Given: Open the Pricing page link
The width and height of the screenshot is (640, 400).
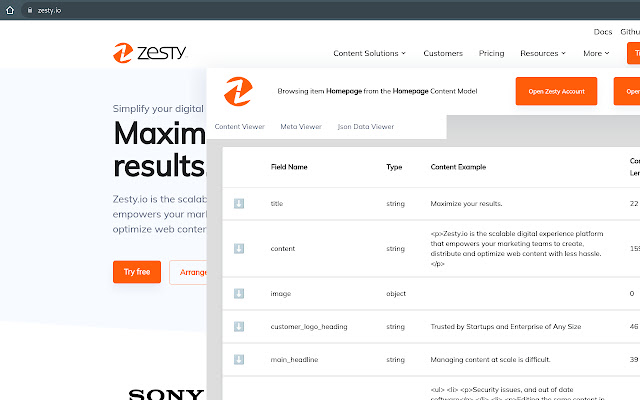Looking at the screenshot, I should [x=491, y=53].
